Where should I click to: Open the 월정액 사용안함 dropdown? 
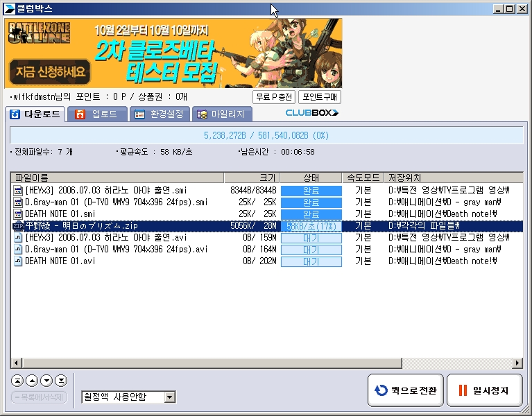click(170, 397)
